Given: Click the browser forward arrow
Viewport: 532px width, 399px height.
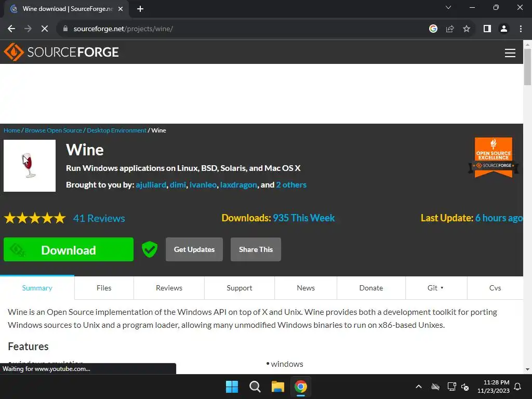Looking at the screenshot, I should (x=28, y=29).
